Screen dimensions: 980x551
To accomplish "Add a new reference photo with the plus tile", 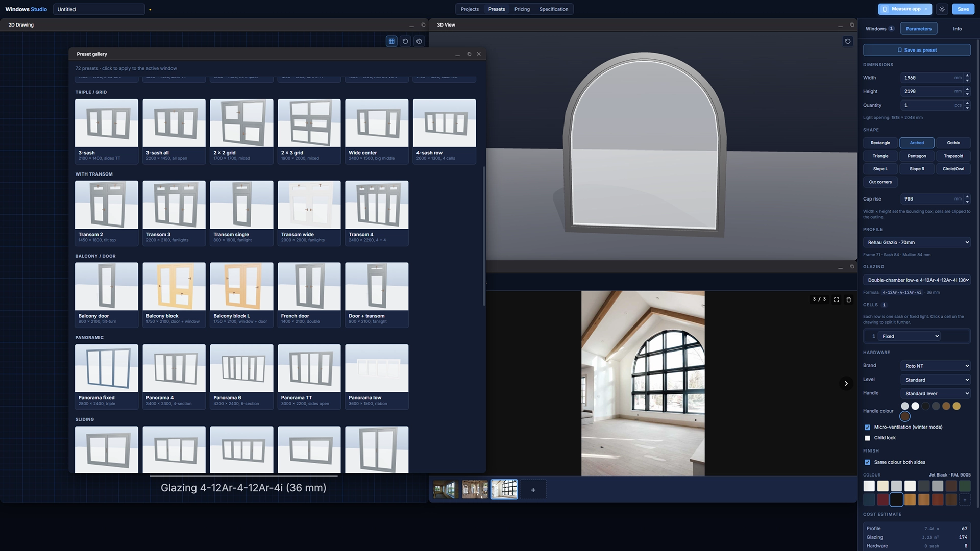I will (x=533, y=490).
